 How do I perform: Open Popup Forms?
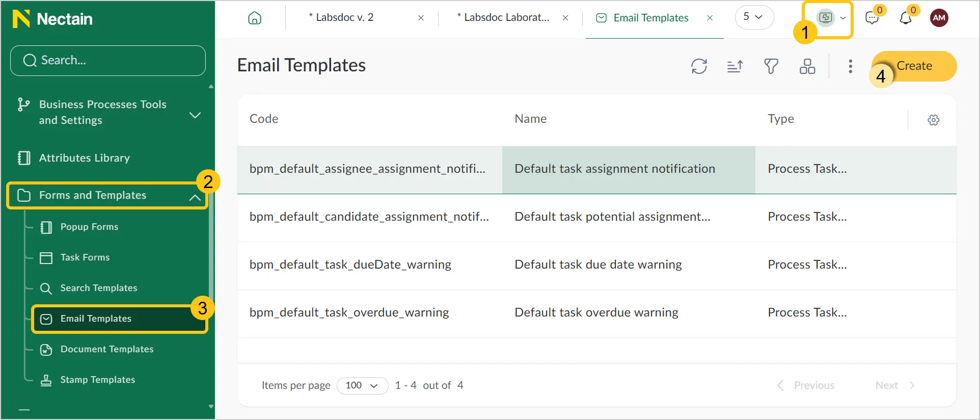(89, 227)
